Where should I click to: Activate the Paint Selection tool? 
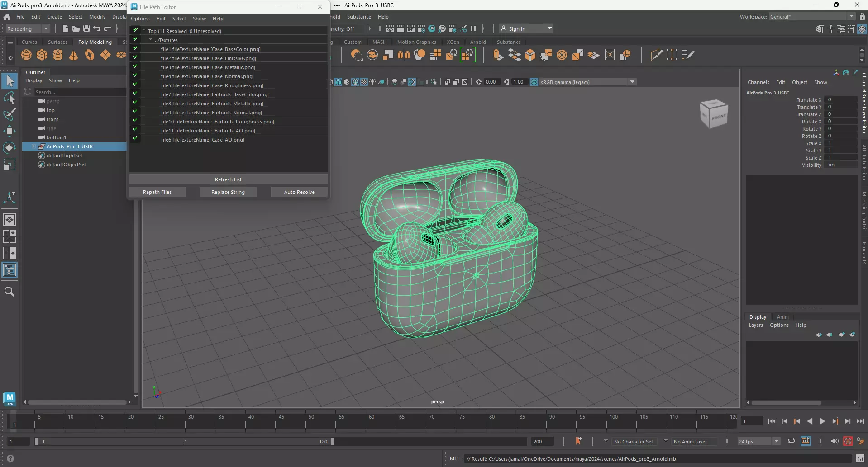coord(10,114)
